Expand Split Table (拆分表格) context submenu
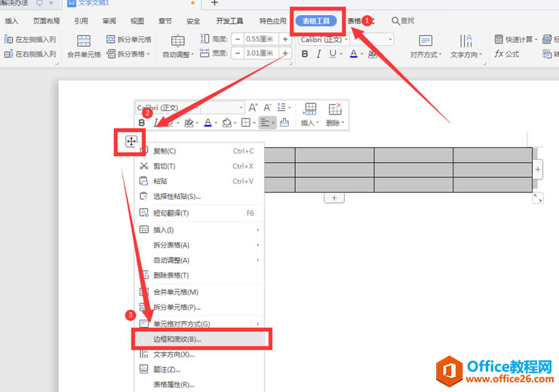Viewport: 559px width, 392px height. pos(199,245)
